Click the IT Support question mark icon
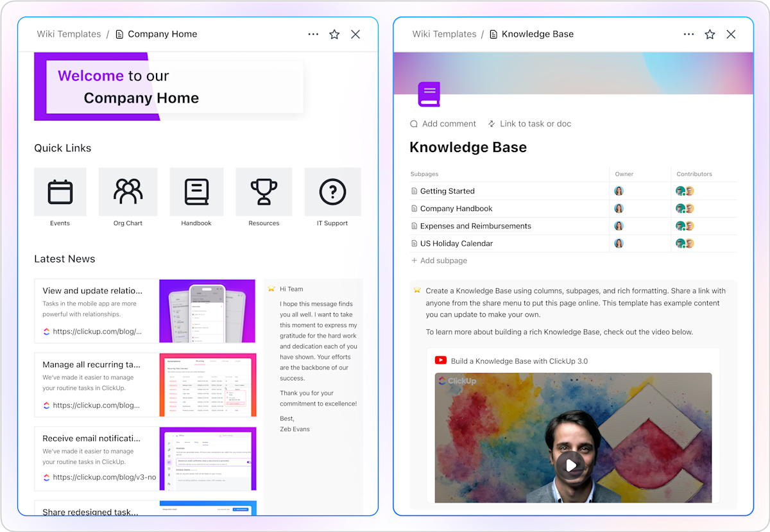Image resolution: width=770 pixels, height=532 pixels. pyautogui.click(x=332, y=191)
